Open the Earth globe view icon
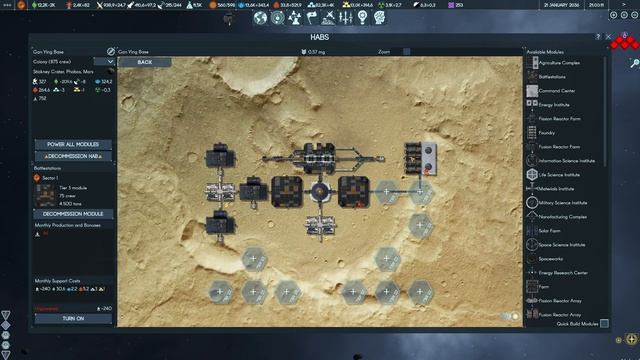 pos(260,18)
